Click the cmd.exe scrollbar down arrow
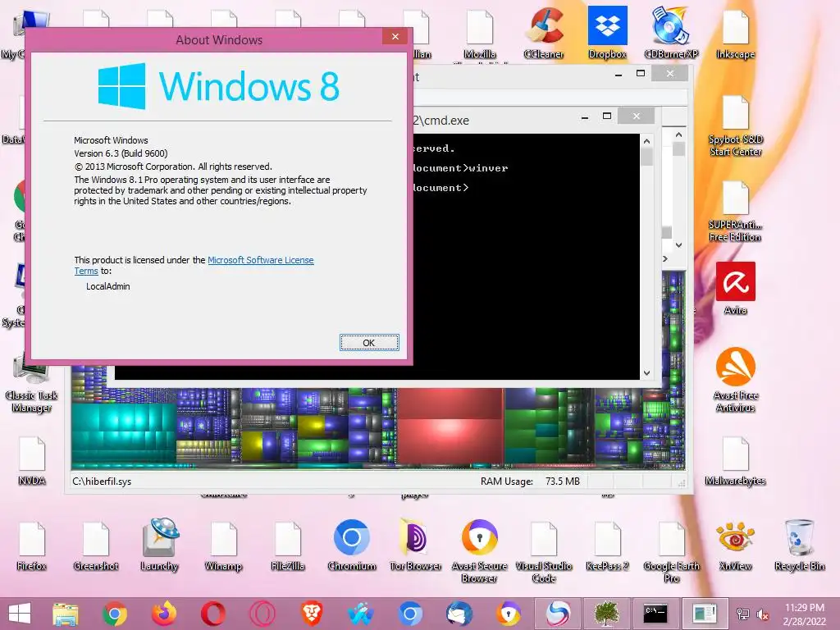This screenshot has height=630, width=840. click(x=646, y=373)
